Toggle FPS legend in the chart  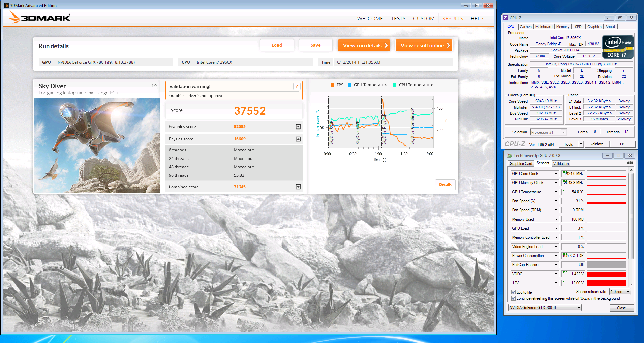click(x=337, y=85)
